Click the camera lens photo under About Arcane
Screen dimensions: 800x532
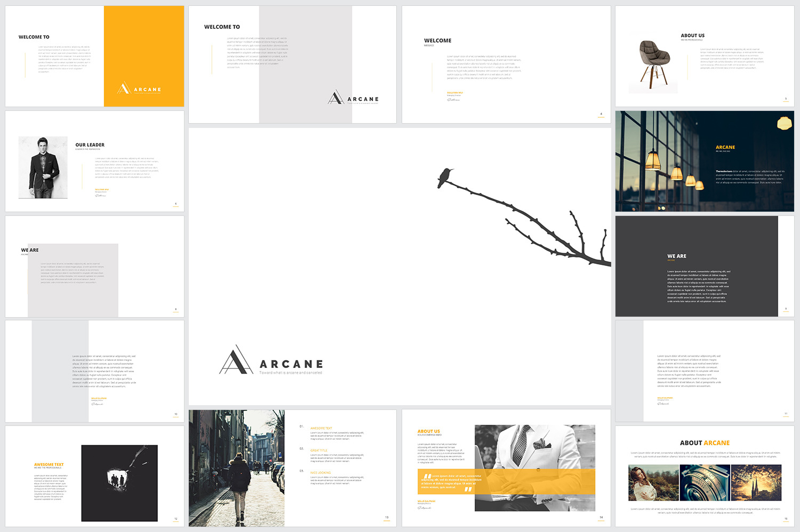(705, 481)
